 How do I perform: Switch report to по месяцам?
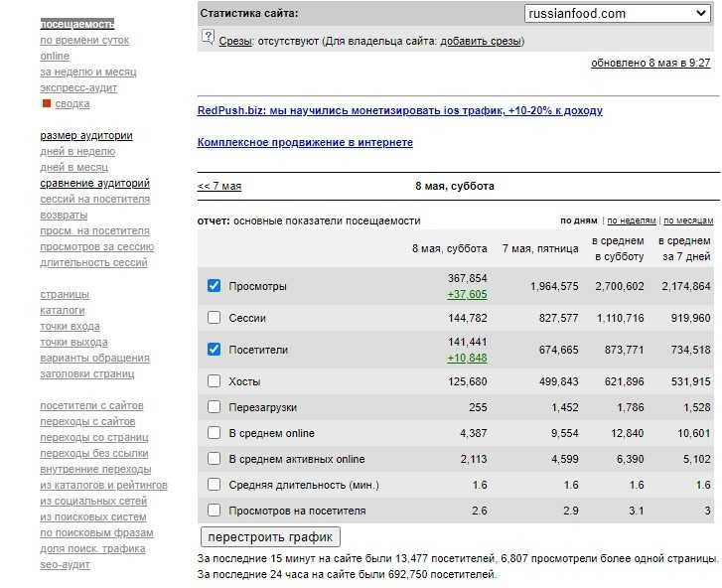point(688,220)
